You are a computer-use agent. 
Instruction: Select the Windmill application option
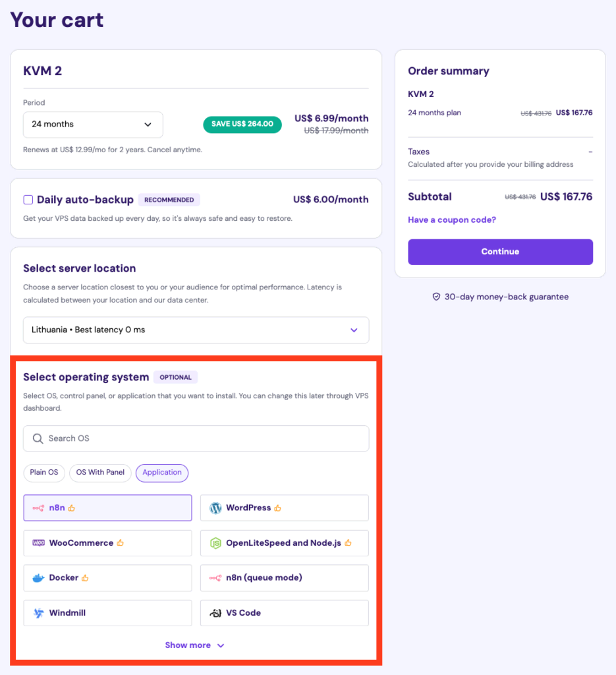pyautogui.click(x=107, y=613)
